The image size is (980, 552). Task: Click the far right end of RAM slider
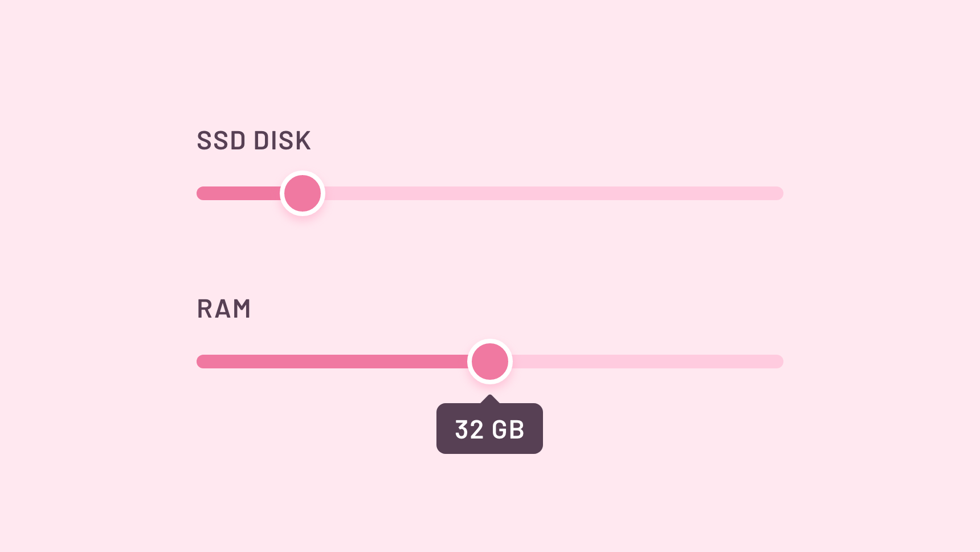coord(779,362)
